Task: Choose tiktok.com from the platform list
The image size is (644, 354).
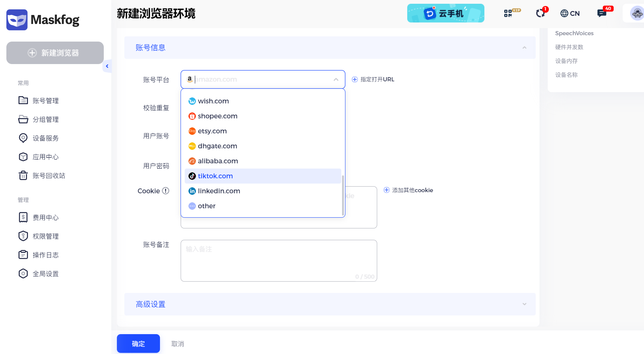Action: pos(263,176)
